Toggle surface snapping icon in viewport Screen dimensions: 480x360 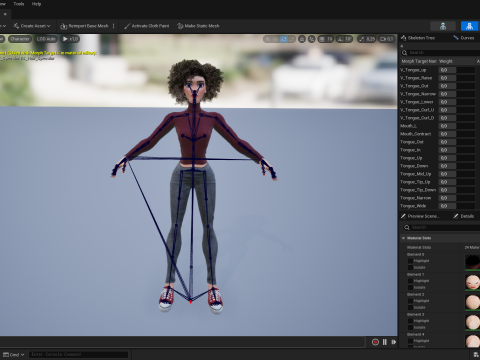[x=312, y=39]
